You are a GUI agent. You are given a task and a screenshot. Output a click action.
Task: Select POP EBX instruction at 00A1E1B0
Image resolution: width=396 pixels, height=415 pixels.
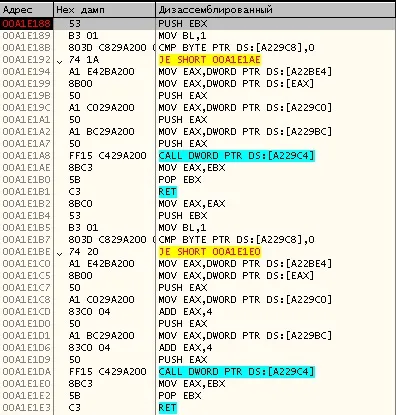180,180
